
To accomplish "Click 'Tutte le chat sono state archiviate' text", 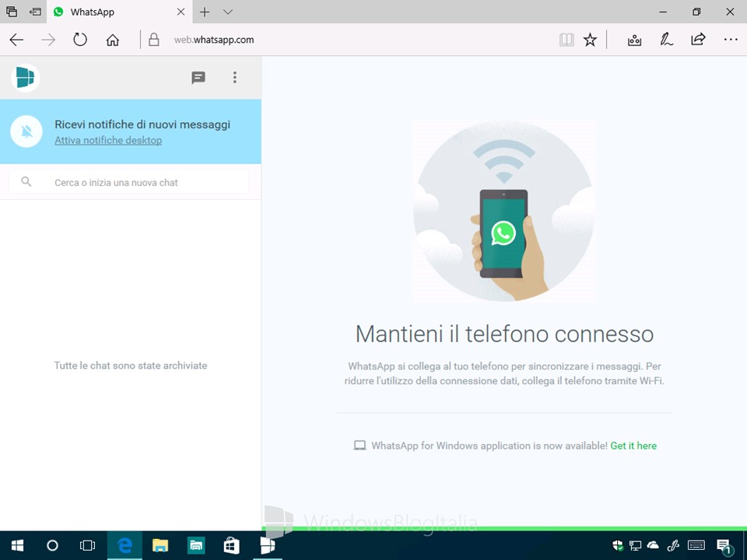I will coord(131,366).
